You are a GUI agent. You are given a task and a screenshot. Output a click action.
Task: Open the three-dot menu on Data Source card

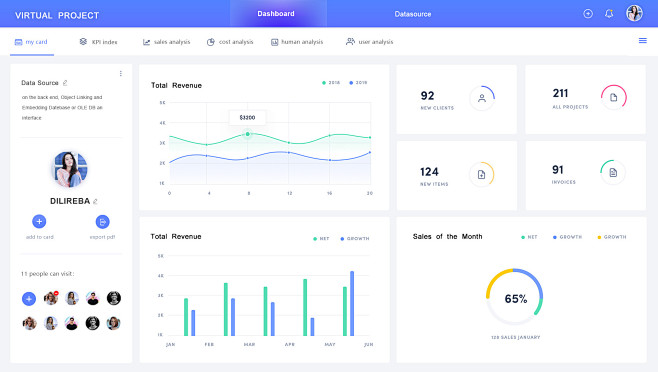pos(121,73)
